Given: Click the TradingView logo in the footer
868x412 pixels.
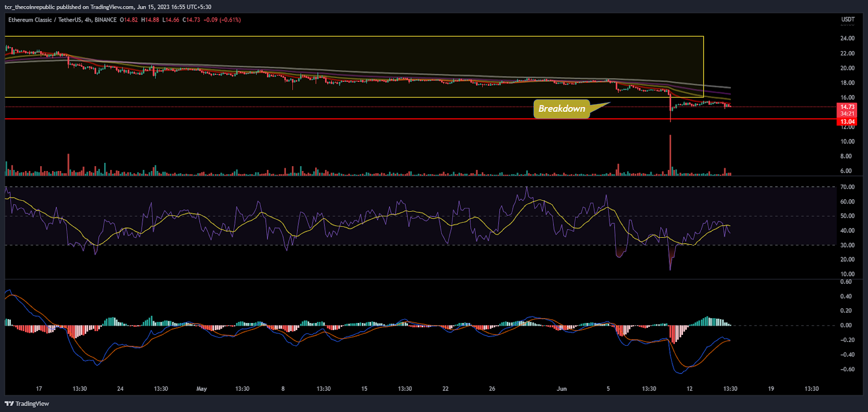Looking at the screenshot, I should point(27,404).
